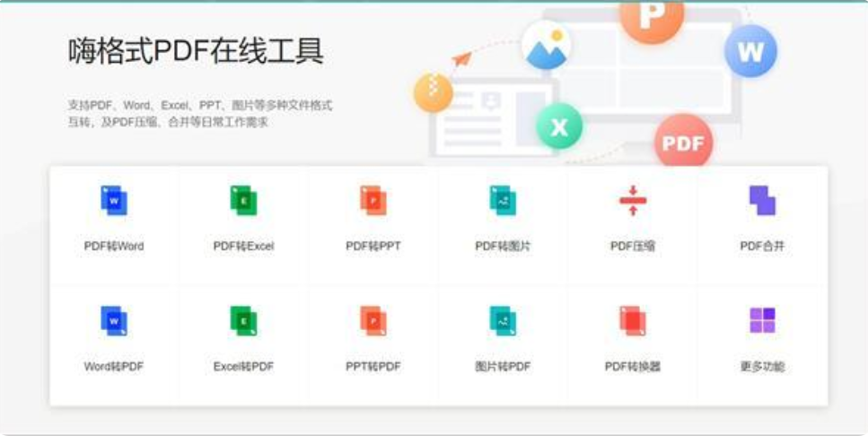Click the 嗨格式PDF在线工具 heading
Viewport: 868px width, 436px height.
(196, 52)
